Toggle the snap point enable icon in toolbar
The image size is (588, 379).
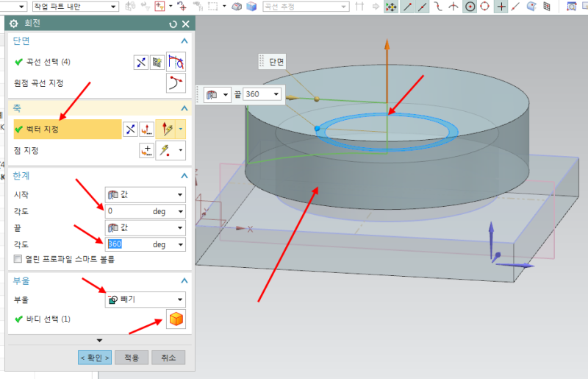coord(391,7)
